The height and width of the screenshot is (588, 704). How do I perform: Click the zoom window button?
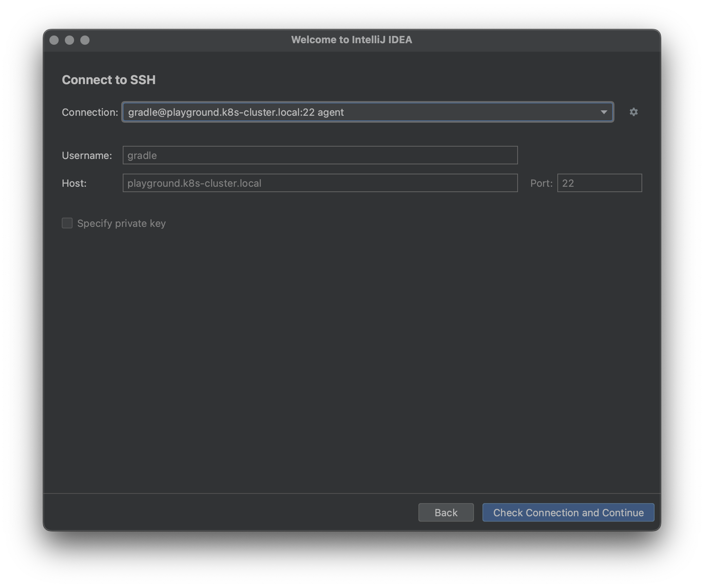(85, 40)
